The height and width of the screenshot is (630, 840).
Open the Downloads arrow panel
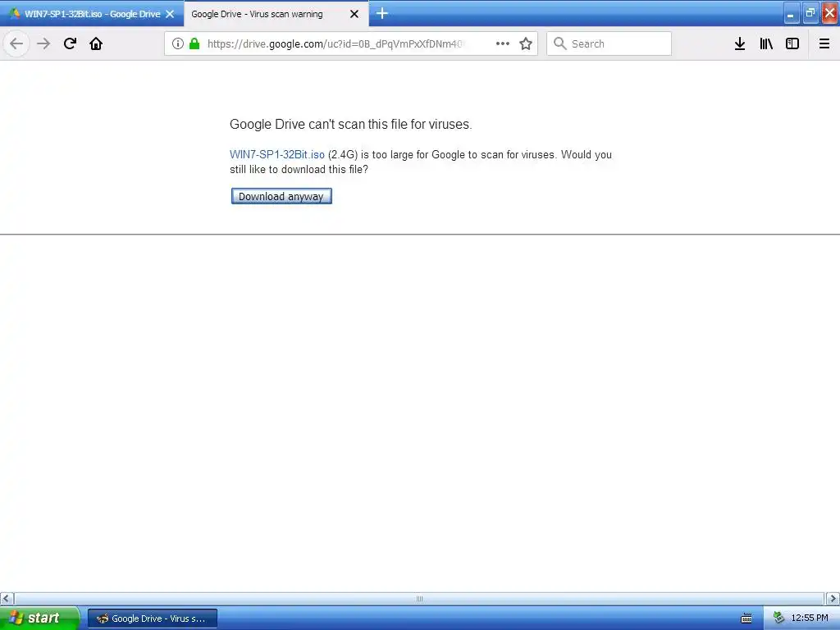(x=740, y=43)
